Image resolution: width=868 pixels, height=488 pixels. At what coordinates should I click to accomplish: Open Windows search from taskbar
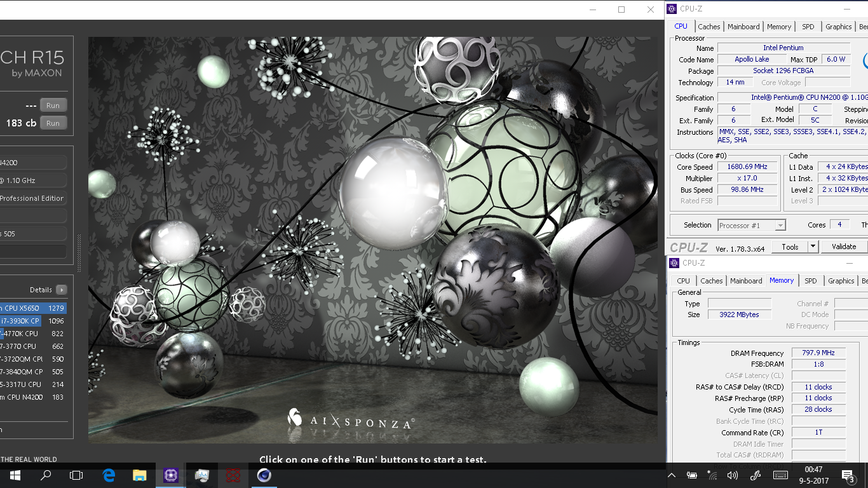point(46,475)
